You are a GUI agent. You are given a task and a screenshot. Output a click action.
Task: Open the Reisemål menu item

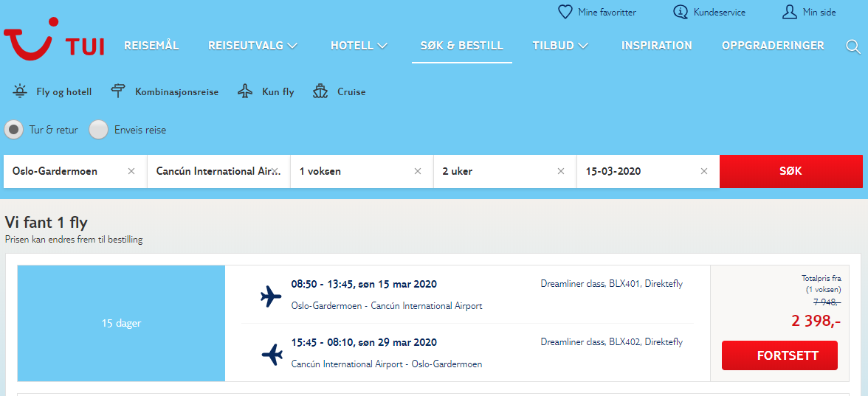click(151, 46)
